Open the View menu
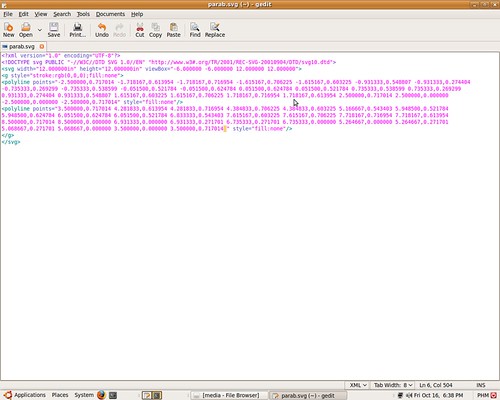The image size is (500, 400). click(41, 14)
